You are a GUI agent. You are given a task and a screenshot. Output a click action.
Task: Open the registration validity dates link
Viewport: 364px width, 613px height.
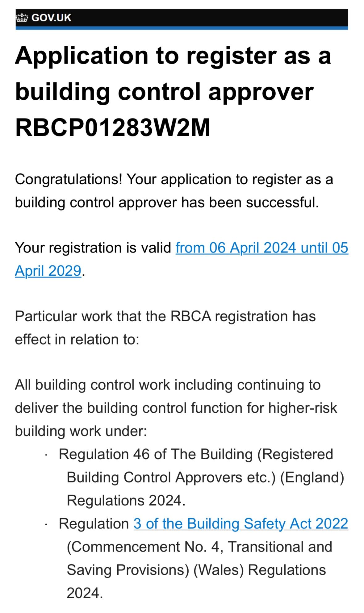(262, 248)
